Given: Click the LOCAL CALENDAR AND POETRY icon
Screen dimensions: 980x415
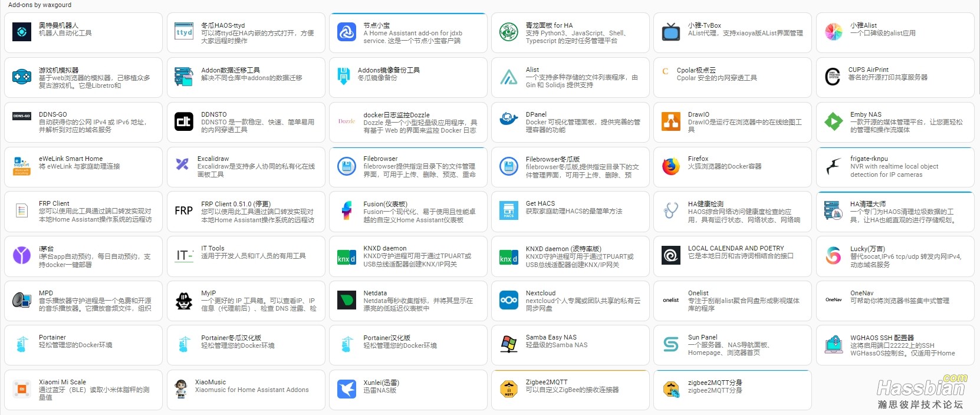Looking at the screenshot, I should (671, 255).
